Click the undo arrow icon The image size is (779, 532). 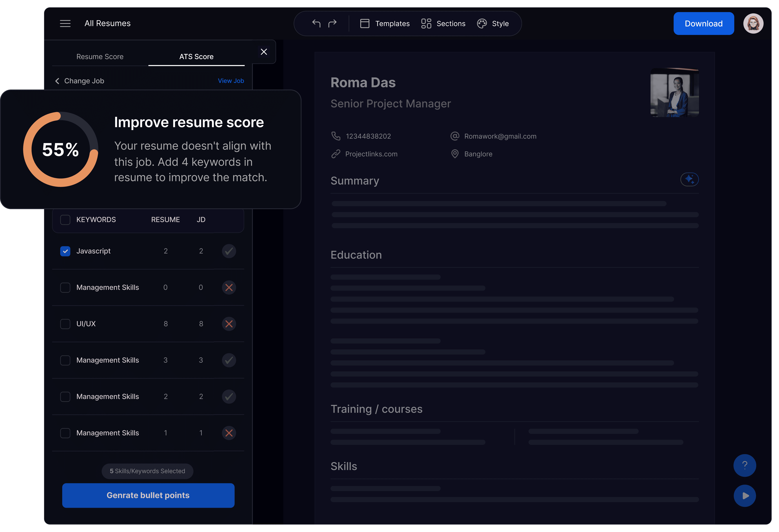pos(316,23)
